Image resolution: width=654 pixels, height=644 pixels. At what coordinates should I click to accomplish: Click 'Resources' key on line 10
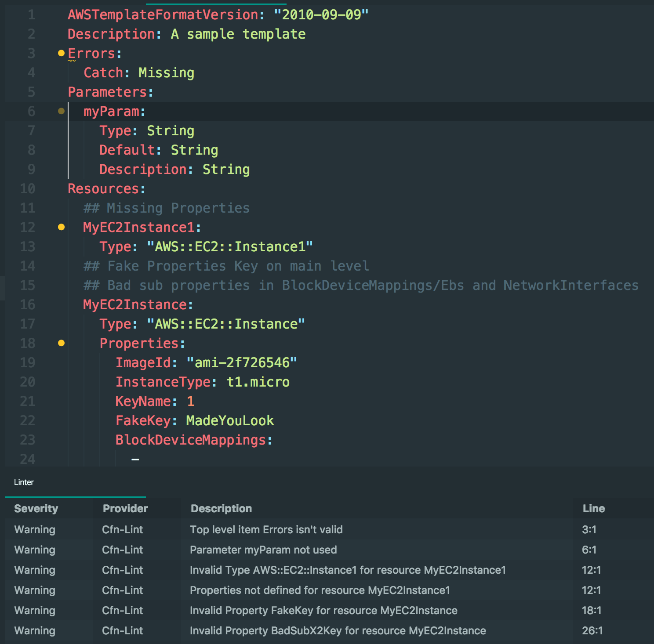pos(103,188)
